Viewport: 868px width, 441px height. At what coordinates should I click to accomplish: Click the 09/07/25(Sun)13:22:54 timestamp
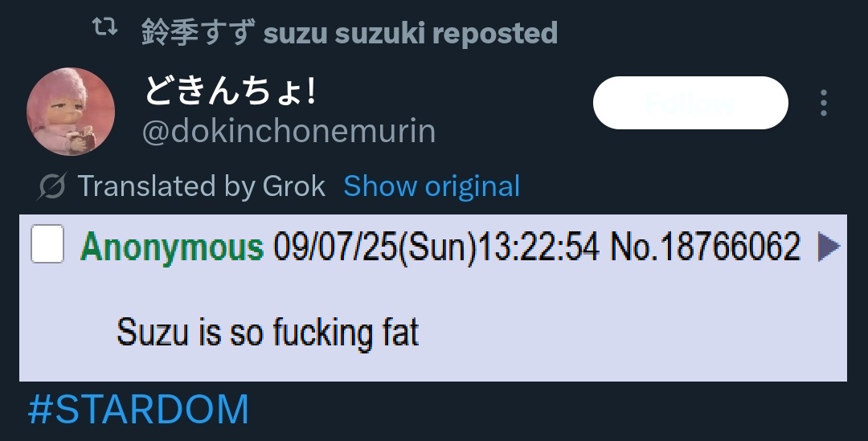click(x=436, y=247)
